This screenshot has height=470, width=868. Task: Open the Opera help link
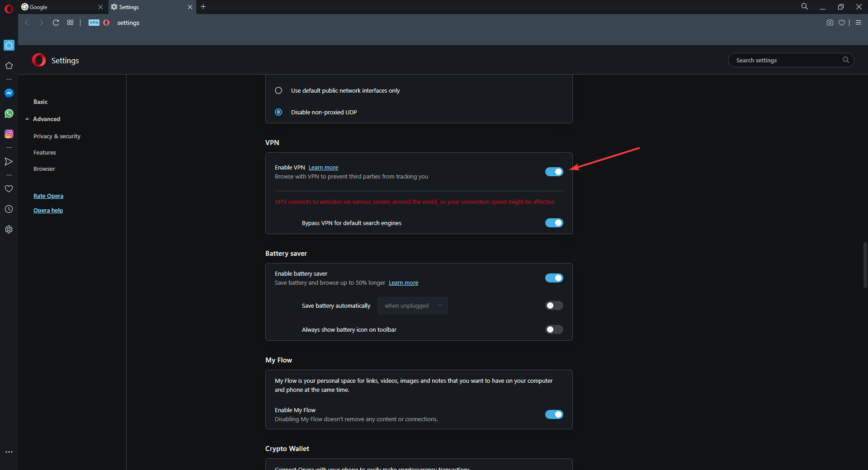(48, 210)
